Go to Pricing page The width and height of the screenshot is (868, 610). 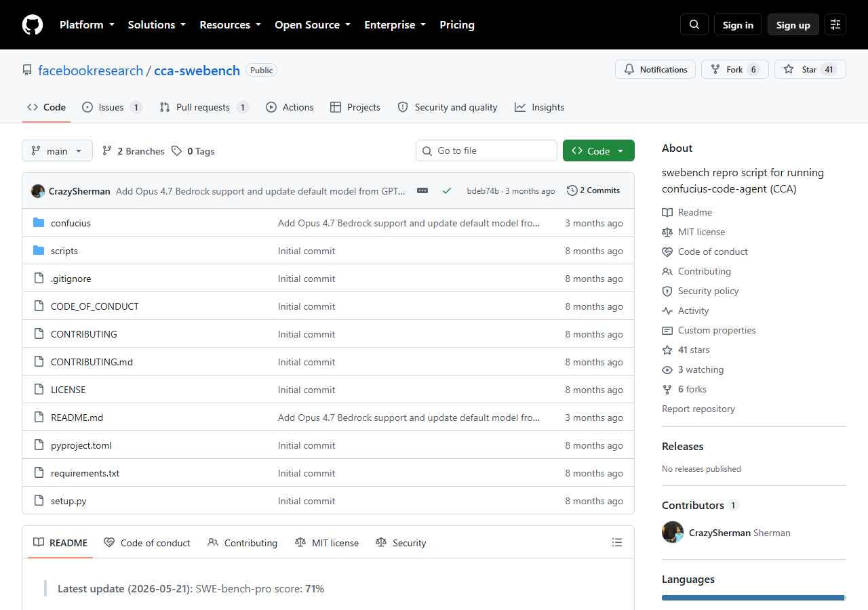point(457,24)
